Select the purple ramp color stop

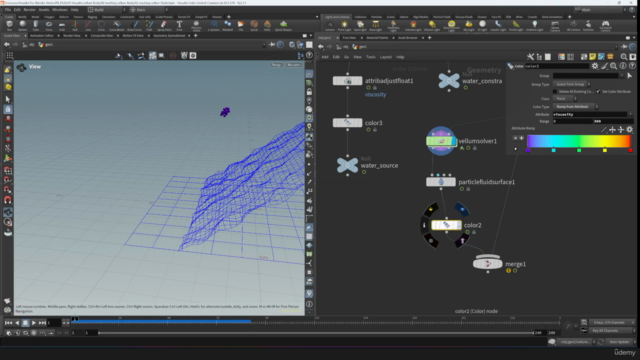click(528, 150)
